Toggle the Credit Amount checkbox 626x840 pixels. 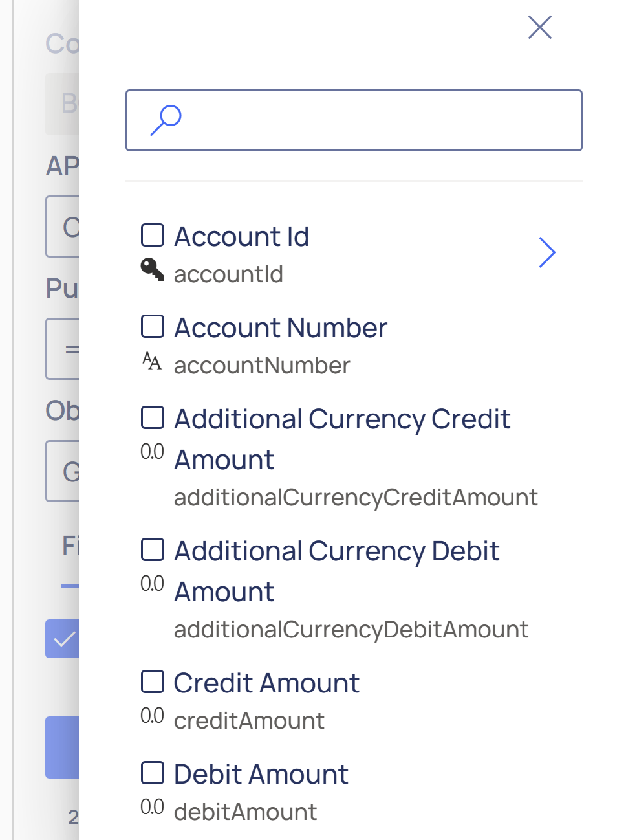[153, 681]
